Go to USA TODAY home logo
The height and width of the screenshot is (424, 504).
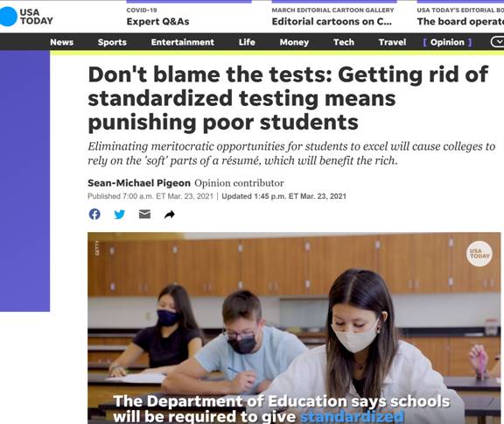[x=26, y=17]
